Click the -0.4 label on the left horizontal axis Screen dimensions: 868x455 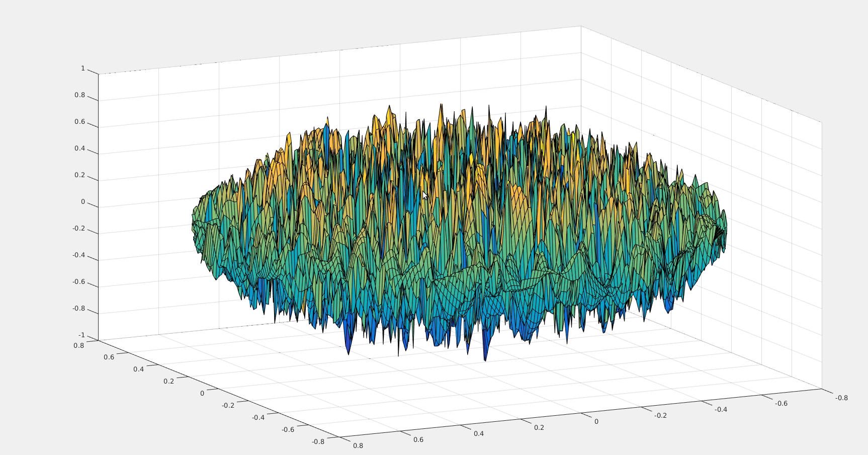[258, 417]
